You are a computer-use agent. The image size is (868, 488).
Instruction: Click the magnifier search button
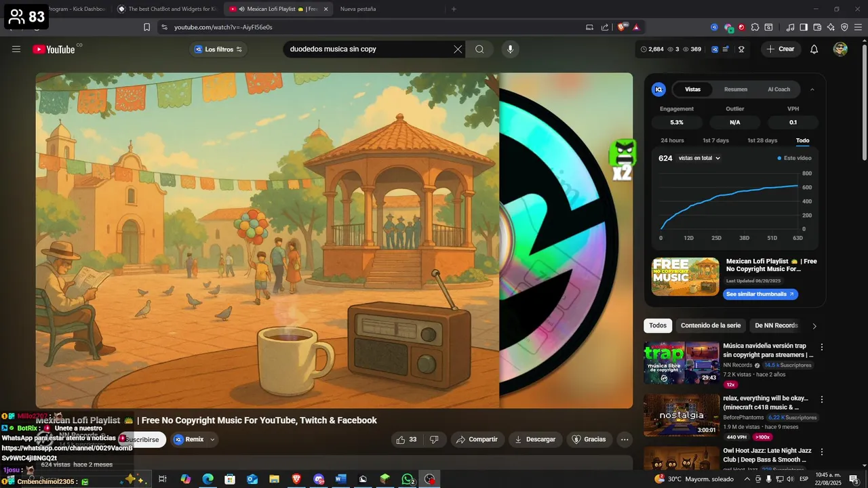(479, 49)
